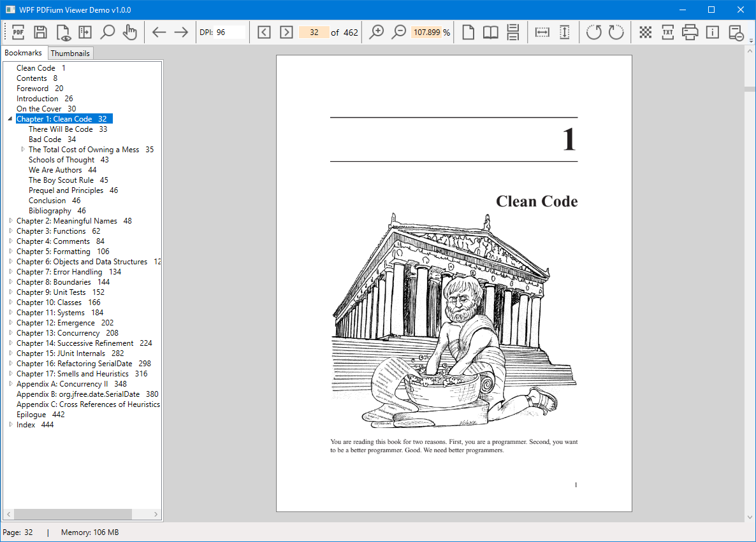Image resolution: width=756 pixels, height=542 pixels.
Task: Zoom out with the minus magnifier
Action: (399, 32)
